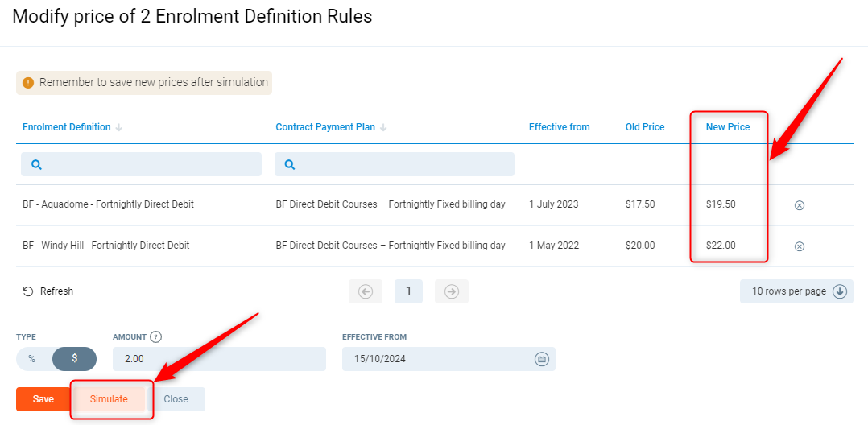Switch price type to percent

click(x=32, y=359)
